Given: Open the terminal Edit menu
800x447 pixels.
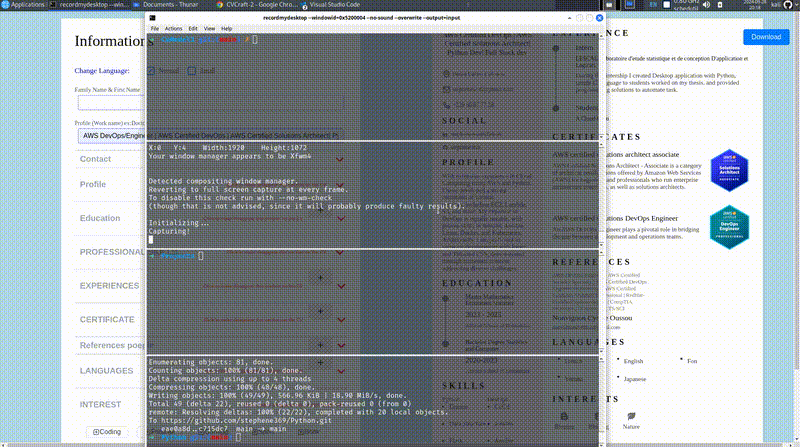Looking at the screenshot, I should coord(193,29).
